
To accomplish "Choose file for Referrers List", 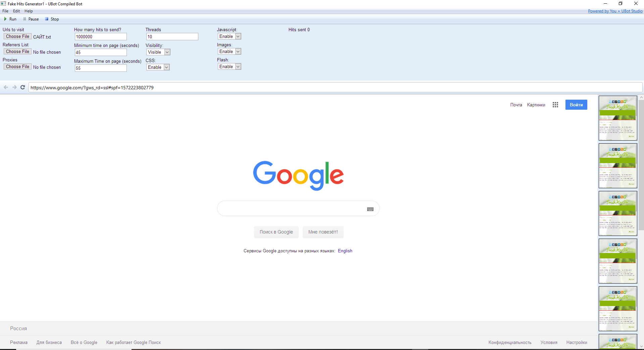I will [17, 51].
